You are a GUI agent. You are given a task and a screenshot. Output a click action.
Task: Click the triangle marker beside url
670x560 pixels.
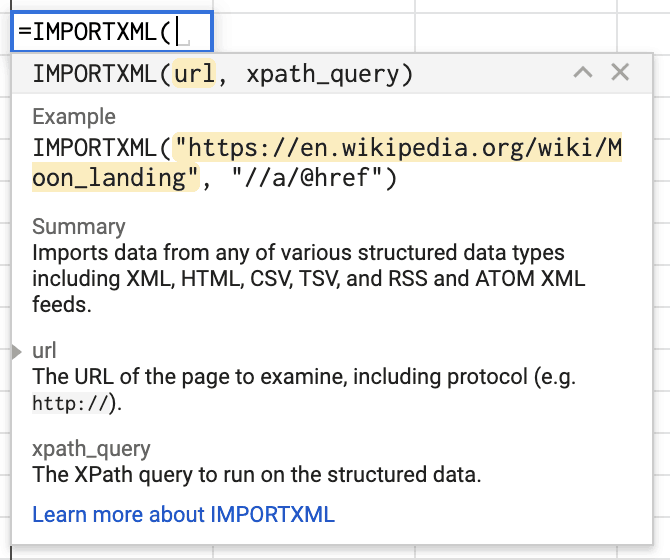pyautogui.click(x=17, y=352)
